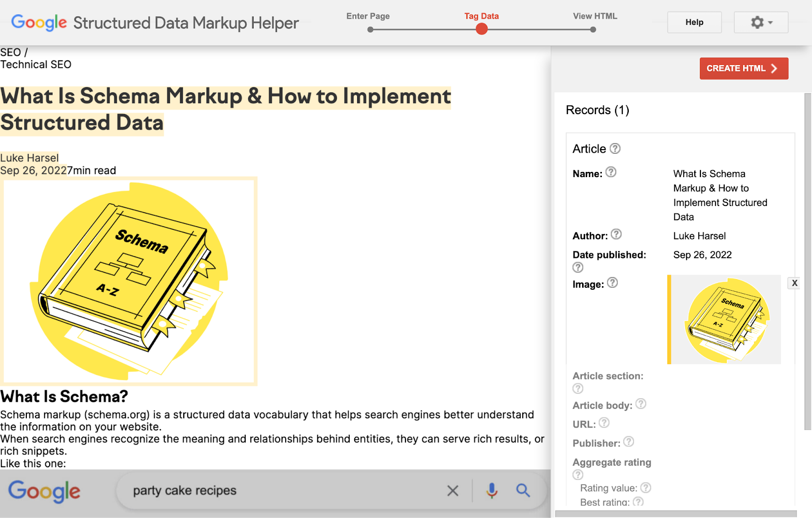This screenshot has height=518, width=812.
Task: Clear the party cake recipes query
Action: (453, 490)
